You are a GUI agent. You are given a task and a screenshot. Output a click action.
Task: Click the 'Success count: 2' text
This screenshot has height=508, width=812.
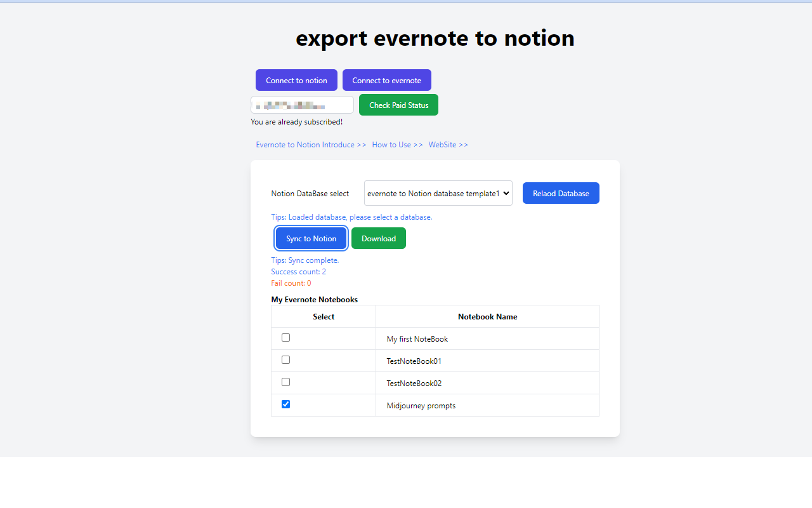tap(298, 272)
